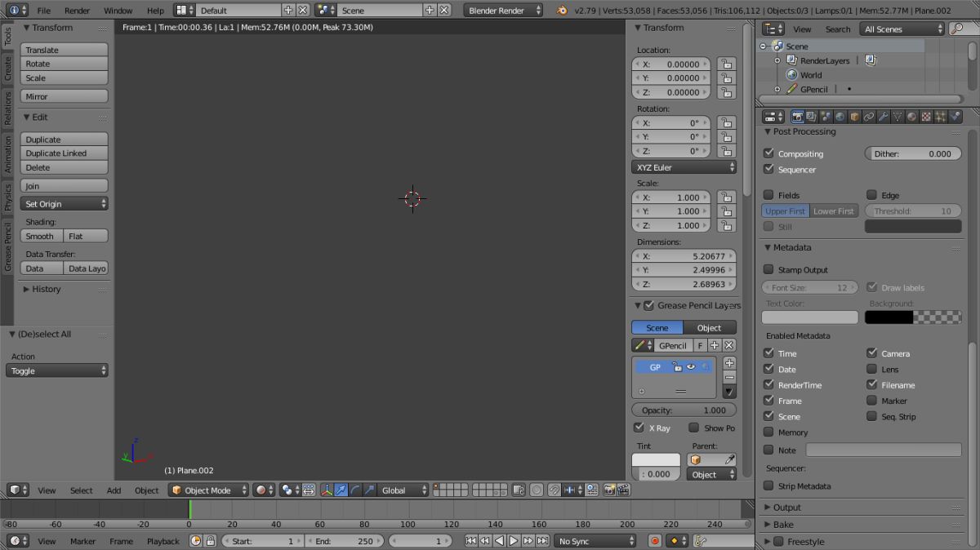Screen dimensions: 980x550
Task: Uncheck the X Ray checkbox
Action: (639, 428)
